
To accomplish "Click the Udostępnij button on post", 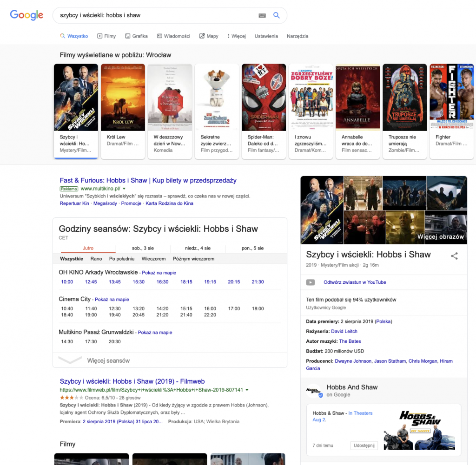I will point(364,445).
